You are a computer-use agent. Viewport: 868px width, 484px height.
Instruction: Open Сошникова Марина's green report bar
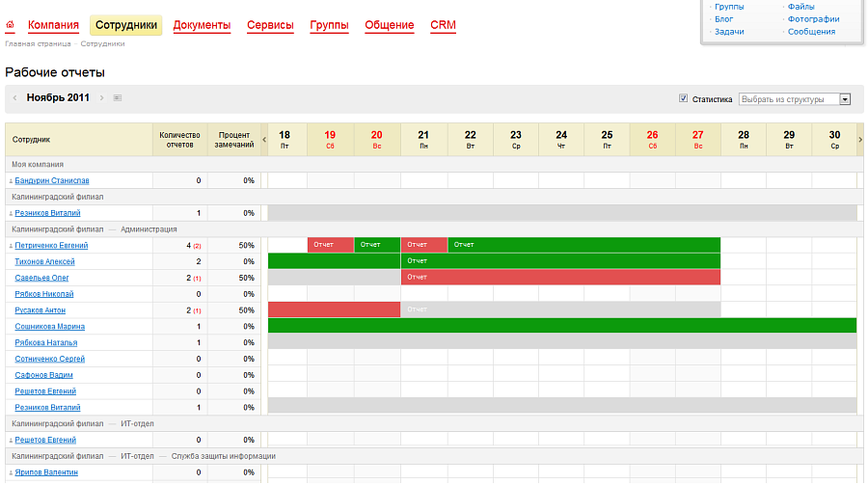(x=562, y=326)
